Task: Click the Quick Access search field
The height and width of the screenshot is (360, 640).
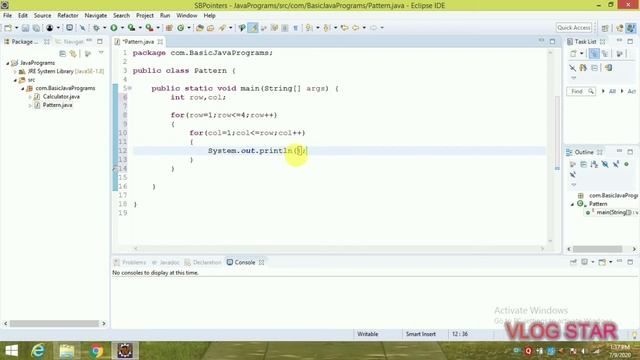Action: 574,28
